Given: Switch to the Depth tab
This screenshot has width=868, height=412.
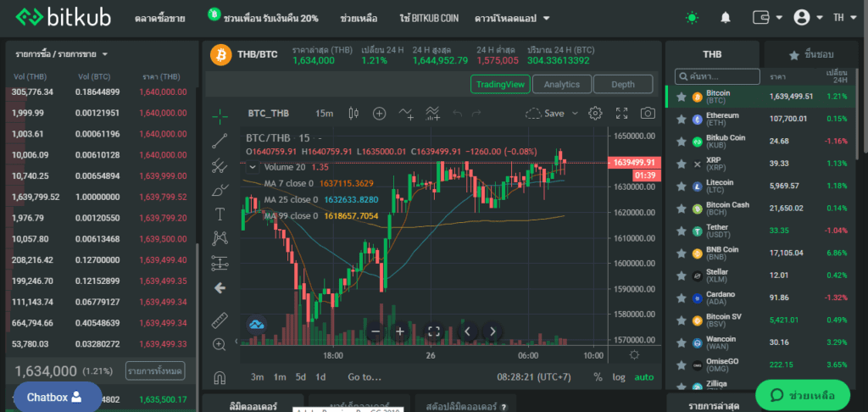Looking at the screenshot, I should [x=623, y=84].
